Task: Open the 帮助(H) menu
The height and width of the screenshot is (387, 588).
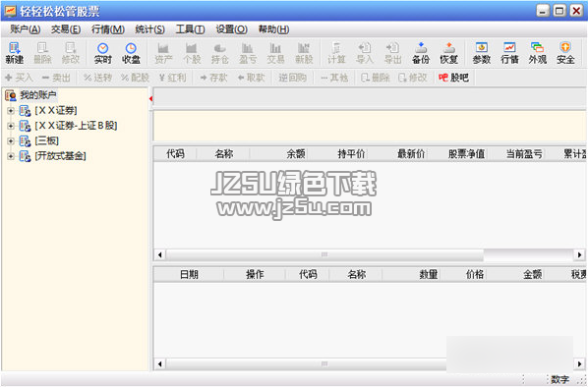Action: coord(273,29)
